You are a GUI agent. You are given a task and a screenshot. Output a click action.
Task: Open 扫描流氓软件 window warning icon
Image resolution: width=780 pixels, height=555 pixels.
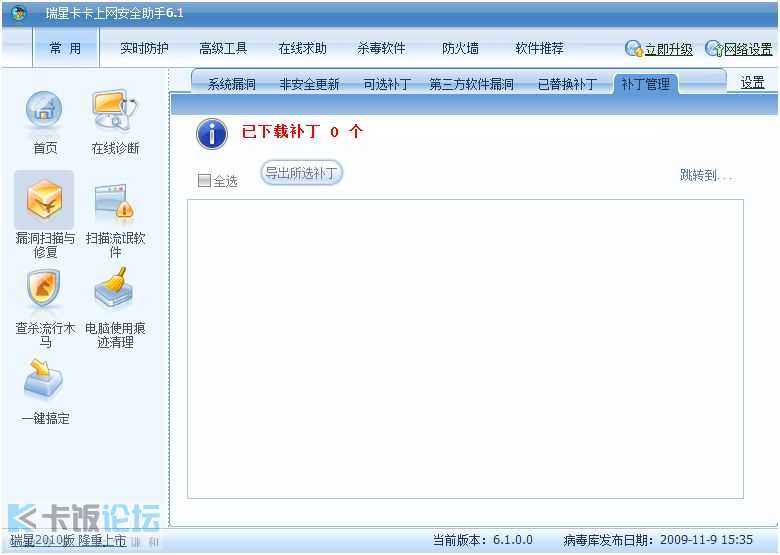pyautogui.click(x=114, y=201)
